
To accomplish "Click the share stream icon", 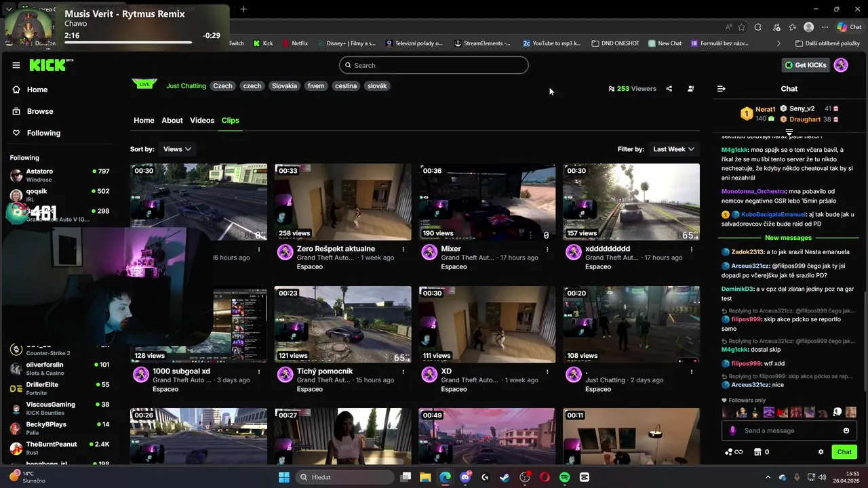I will coord(669,89).
